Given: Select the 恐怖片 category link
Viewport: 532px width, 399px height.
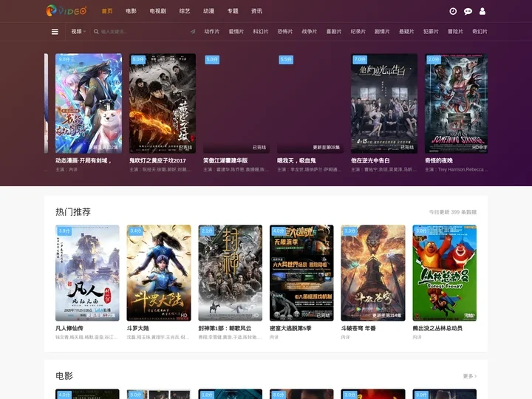Looking at the screenshot, I should (285, 32).
